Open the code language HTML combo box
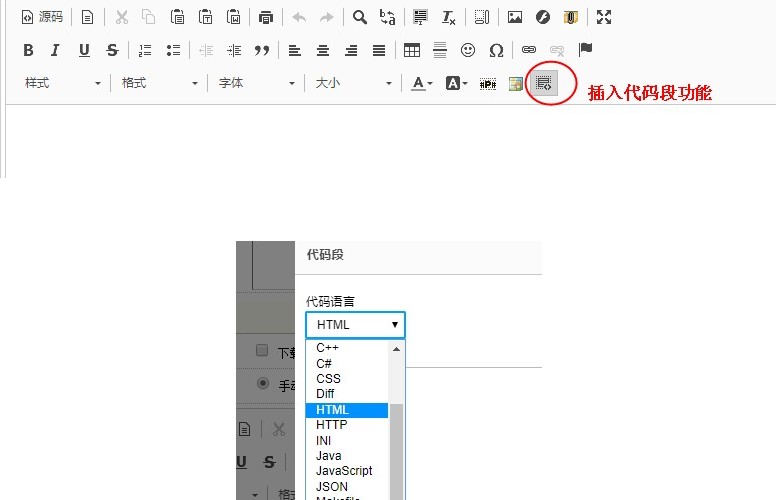Viewport: 776px width, 500px height. click(355, 325)
